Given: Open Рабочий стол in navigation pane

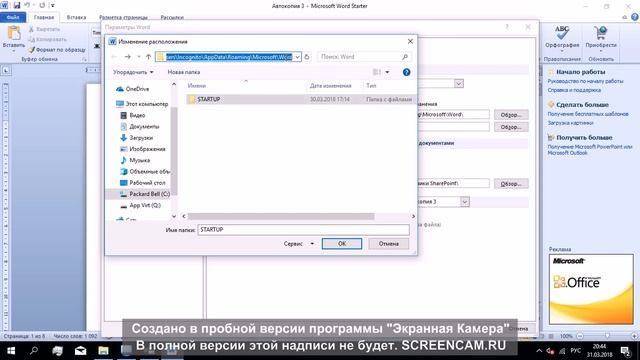Looking at the screenshot, I should click(x=143, y=183).
